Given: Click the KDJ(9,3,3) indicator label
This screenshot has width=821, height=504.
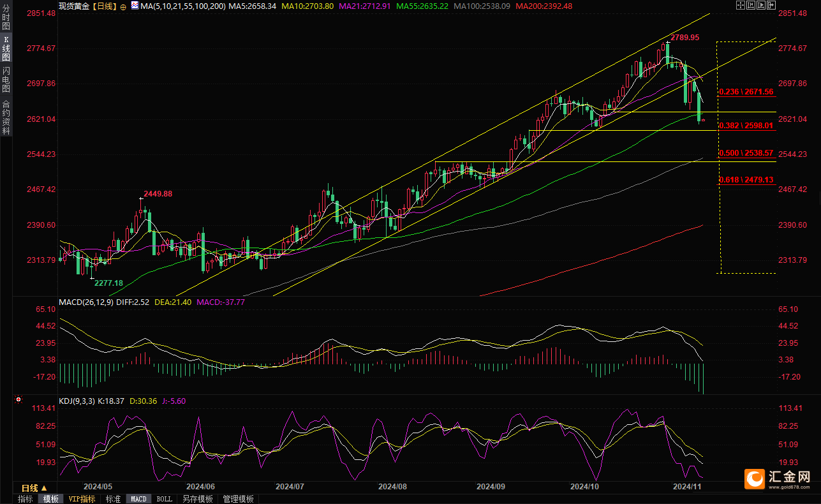Looking at the screenshot, I should coord(77,401).
